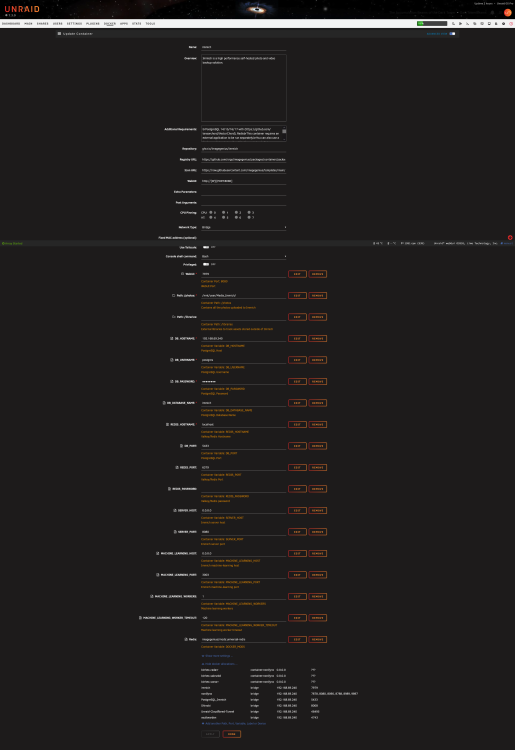
Task: Click the icon beside the DB_PASSWORD label
Action: [x=172, y=382]
